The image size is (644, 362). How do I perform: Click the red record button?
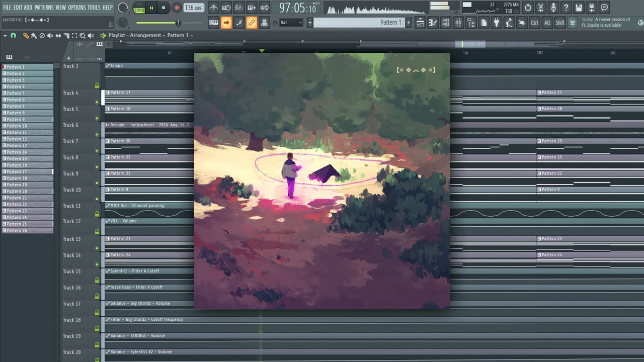(177, 8)
